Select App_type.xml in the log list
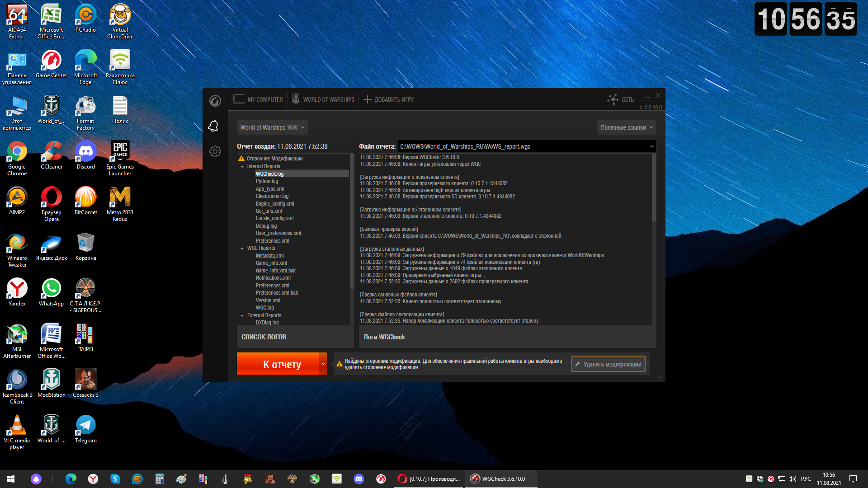The image size is (868, 488). click(270, 189)
